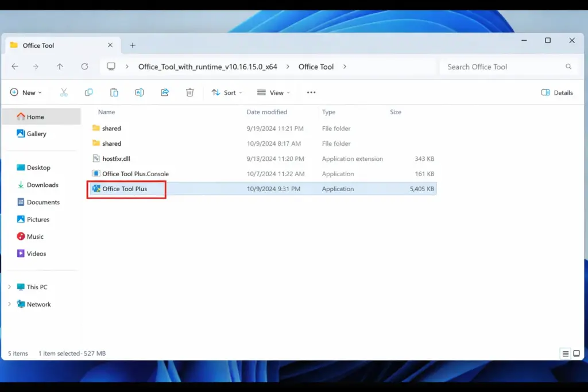
Task: Open the See more options menu
Action: (311, 92)
